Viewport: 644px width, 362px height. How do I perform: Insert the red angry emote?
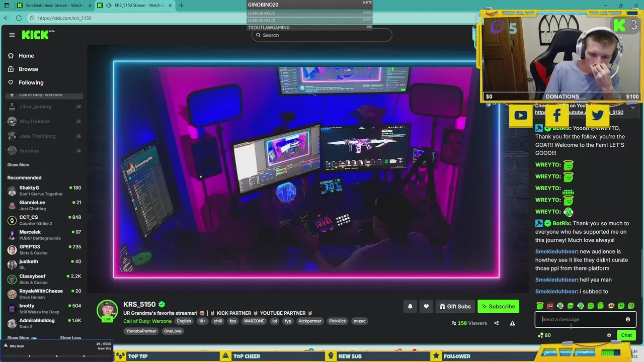[x=550, y=306]
